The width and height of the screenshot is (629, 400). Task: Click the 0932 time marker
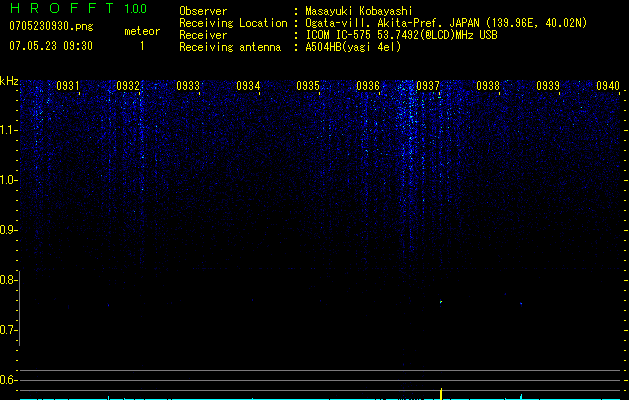point(128,86)
